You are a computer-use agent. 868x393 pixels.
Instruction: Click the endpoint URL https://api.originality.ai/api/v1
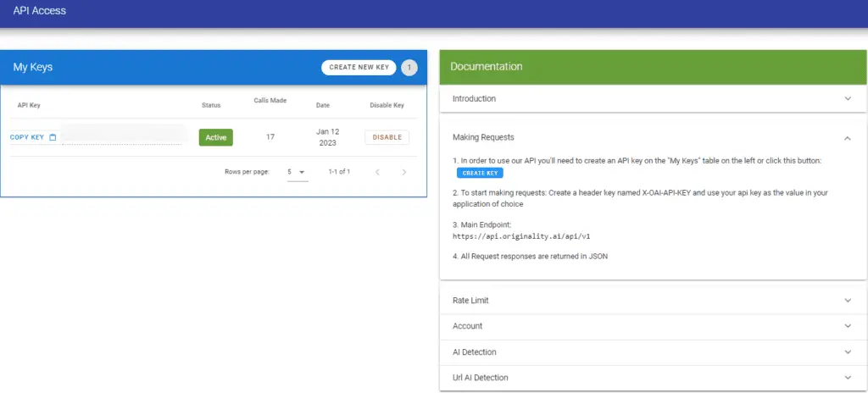521,235
